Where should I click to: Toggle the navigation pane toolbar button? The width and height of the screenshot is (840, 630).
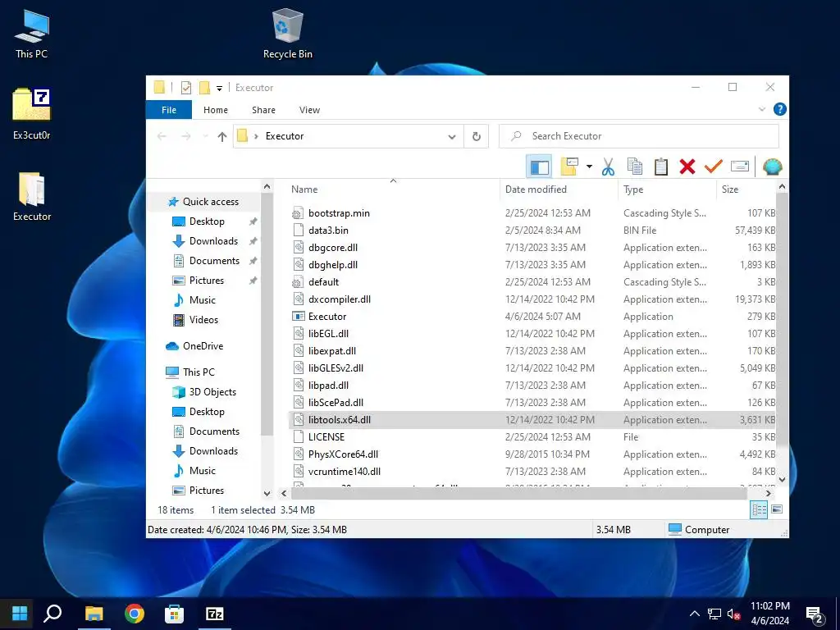point(540,167)
